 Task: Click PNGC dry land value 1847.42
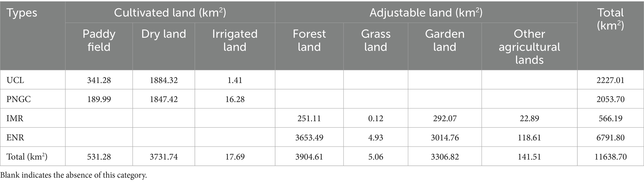click(x=164, y=99)
